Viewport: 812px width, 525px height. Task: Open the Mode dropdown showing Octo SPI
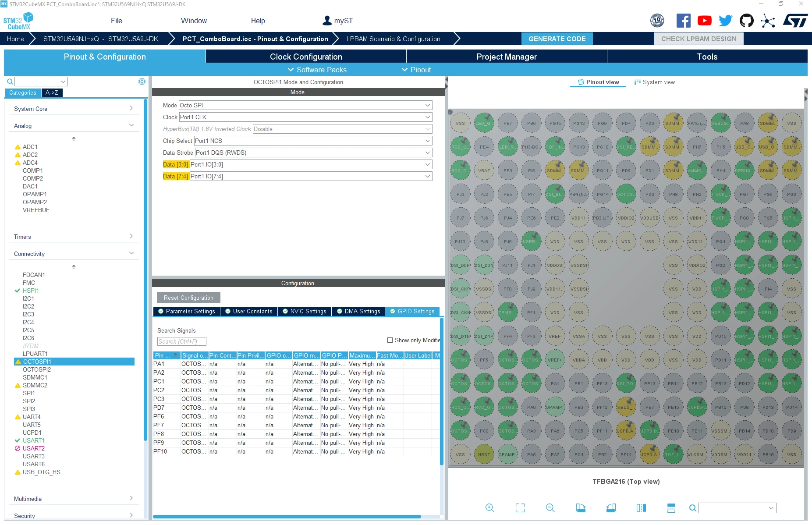click(305, 105)
